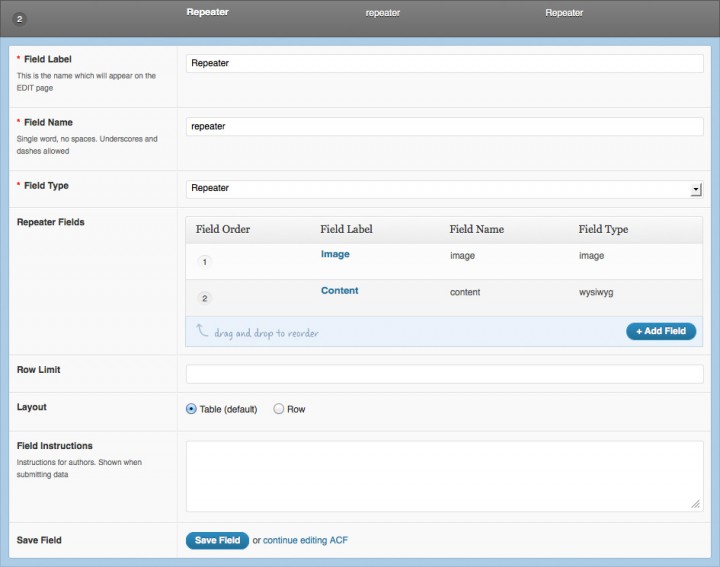Select the Row layout radio button

click(278, 409)
